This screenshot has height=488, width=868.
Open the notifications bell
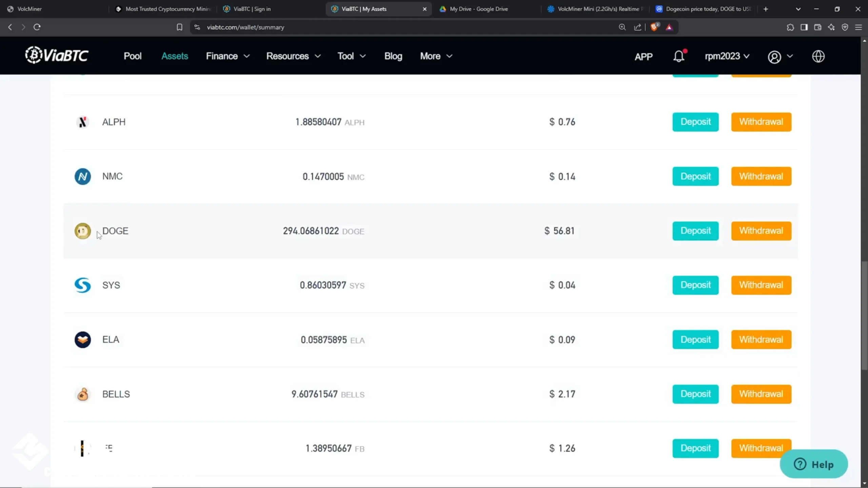[679, 56]
